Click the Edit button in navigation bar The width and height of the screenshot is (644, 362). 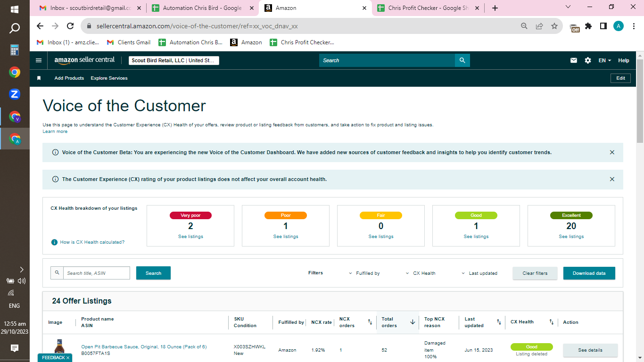(620, 78)
